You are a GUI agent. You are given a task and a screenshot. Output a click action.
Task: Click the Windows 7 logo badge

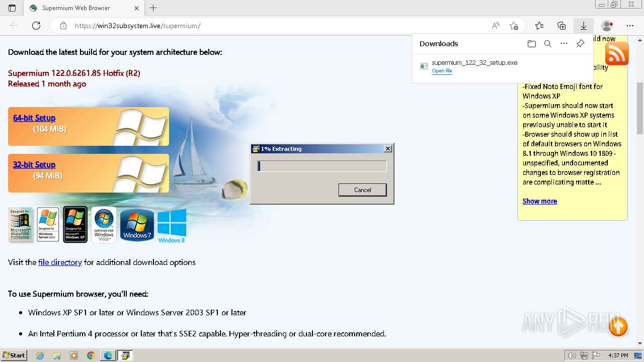(137, 225)
